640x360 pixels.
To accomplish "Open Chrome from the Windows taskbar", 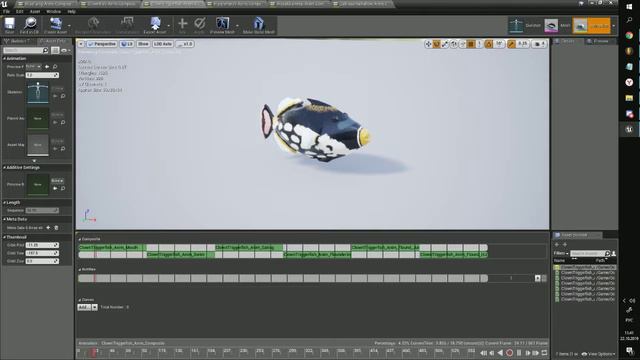I will tap(629, 36).
